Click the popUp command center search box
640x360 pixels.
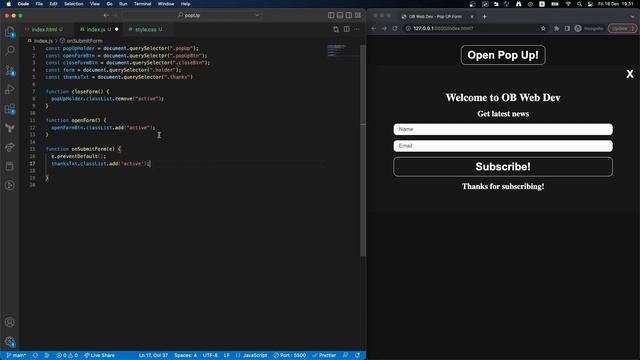[x=192, y=15]
